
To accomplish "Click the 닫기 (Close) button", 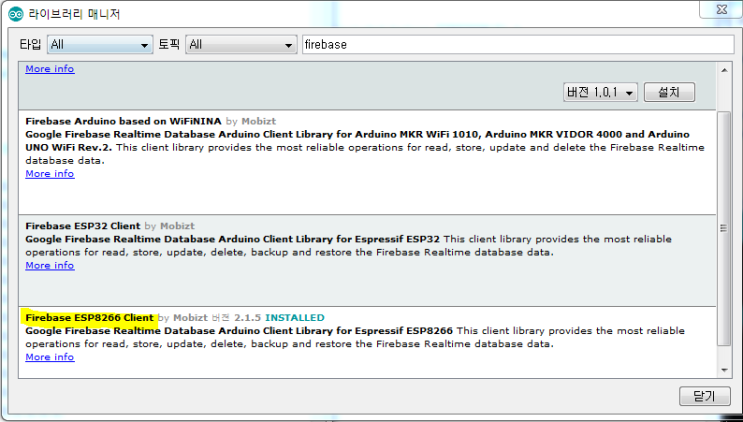I will pyautogui.click(x=705, y=396).
